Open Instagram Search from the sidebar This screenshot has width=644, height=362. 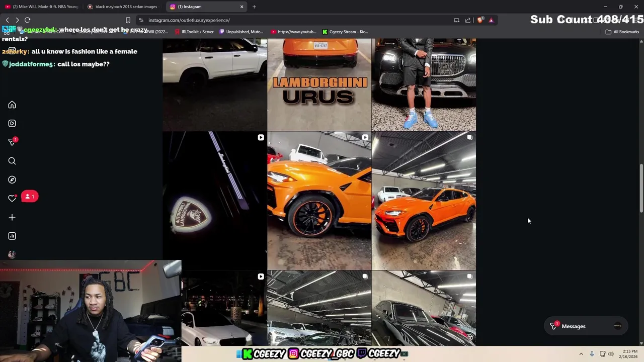pyautogui.click(x=12, y=161)
